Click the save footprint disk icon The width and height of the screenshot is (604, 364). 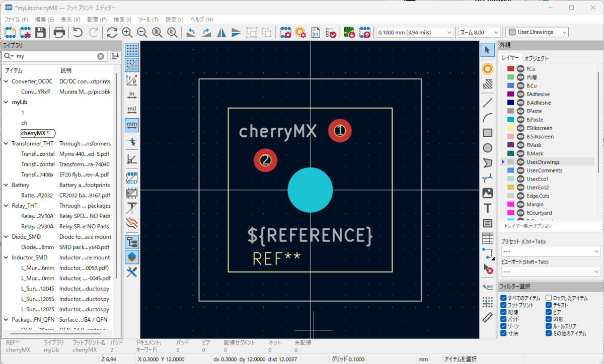(40, 33)
